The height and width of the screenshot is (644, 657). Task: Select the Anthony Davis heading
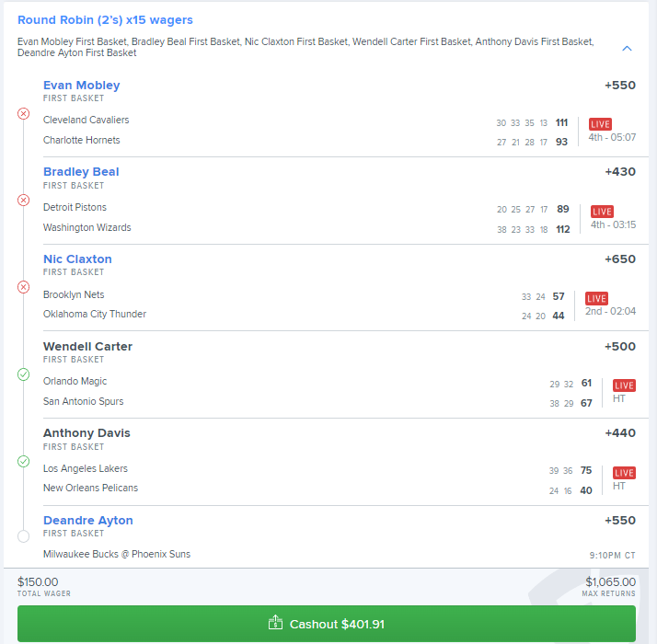click(86, 432)
